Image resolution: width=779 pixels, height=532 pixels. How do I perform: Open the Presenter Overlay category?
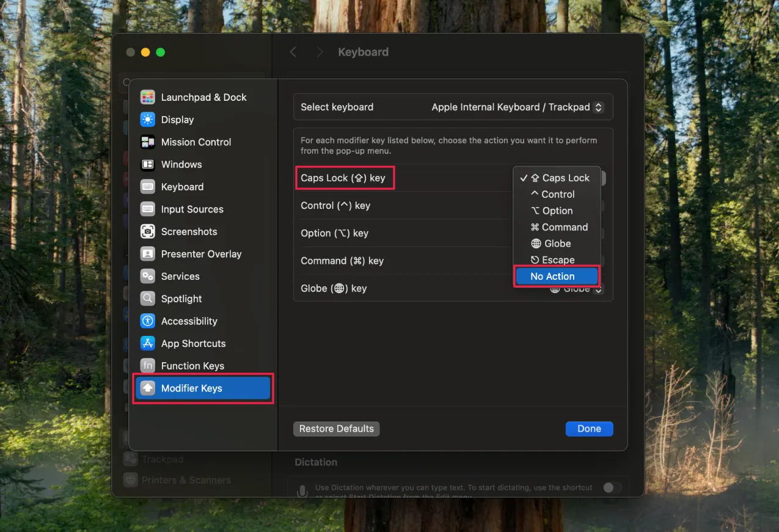pos(203,254)
